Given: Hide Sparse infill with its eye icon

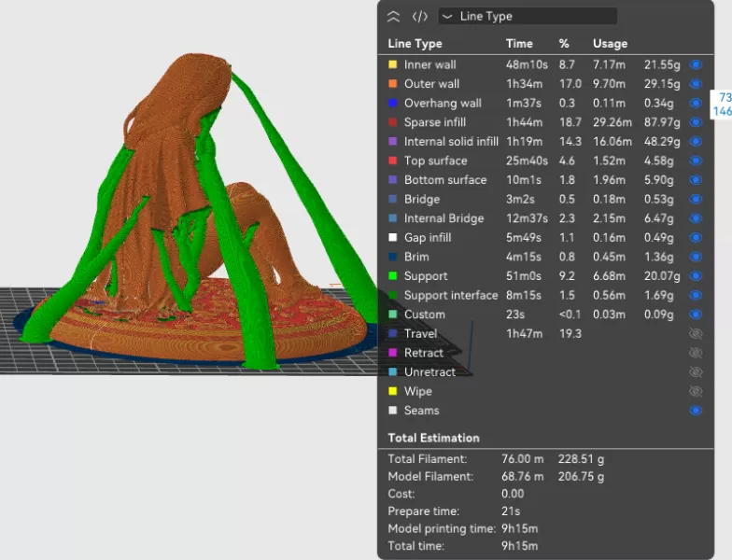Looking at the screenshot, I should [695, 122].
